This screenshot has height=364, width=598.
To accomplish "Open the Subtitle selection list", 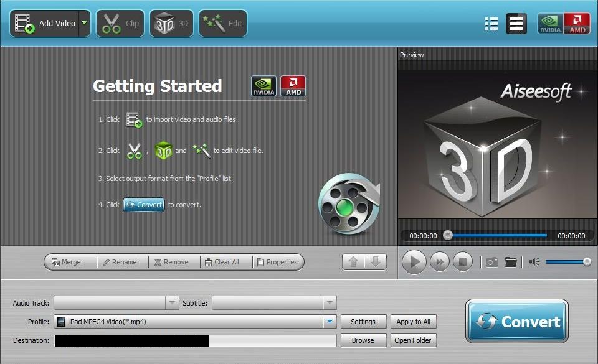I will pos(330,302).
